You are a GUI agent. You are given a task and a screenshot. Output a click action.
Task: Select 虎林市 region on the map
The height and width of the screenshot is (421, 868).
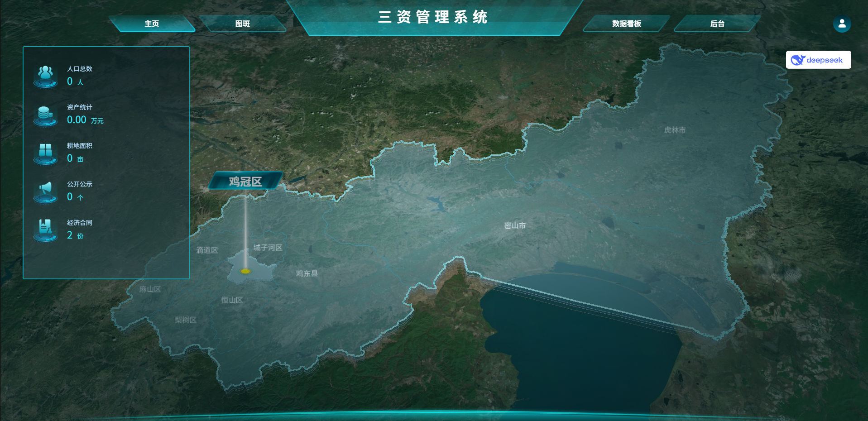675,130
